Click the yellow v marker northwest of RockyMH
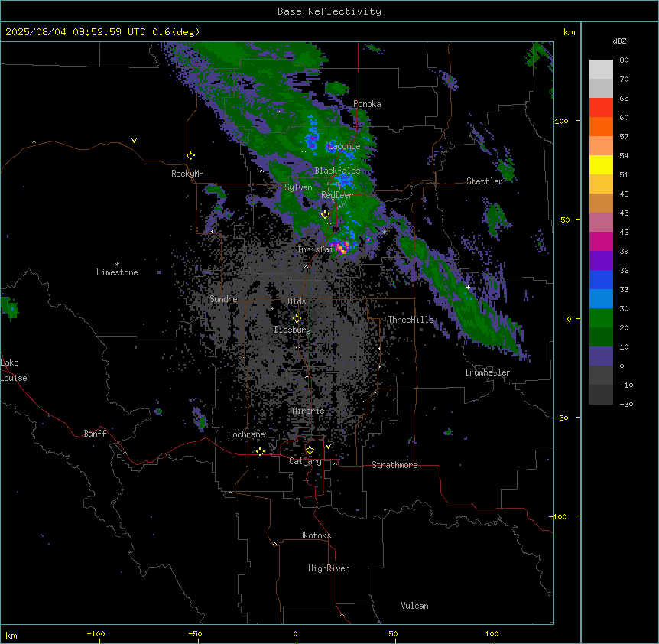Image resolution: width=659 pixels, height=644 pixels. tap(134, 141)
